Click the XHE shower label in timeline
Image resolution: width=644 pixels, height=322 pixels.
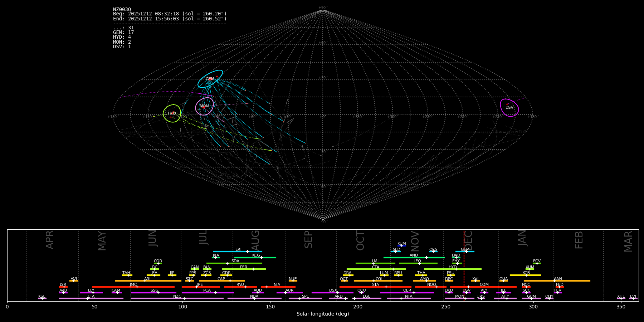coord(621,297)
